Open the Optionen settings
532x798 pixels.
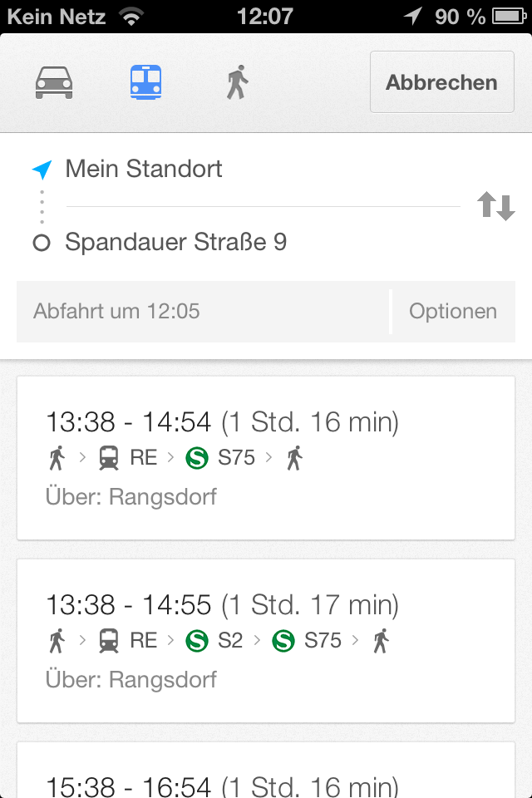[x=453, y=312]
